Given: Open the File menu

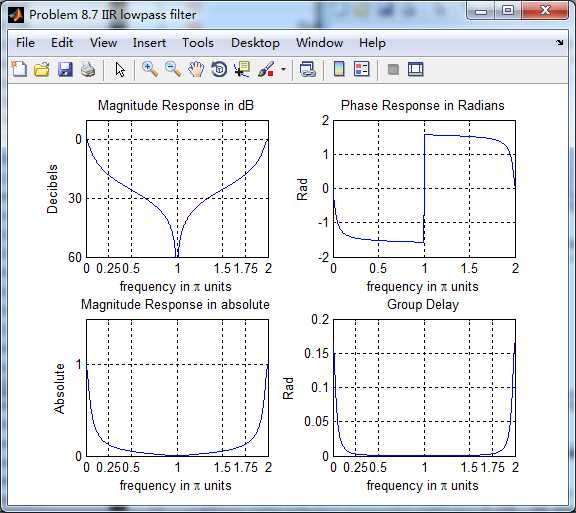Looking at the screenshot, I should coord(25,43).
